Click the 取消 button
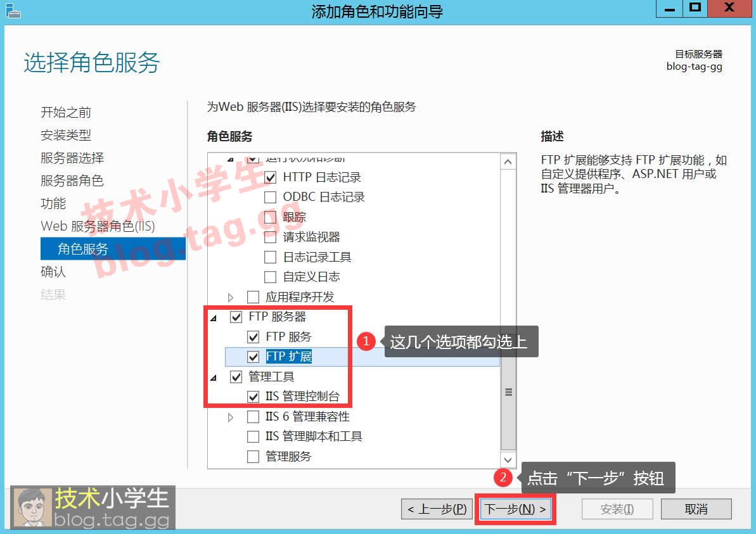The height and width of the screenshot is (534, 756). (696, 509)
